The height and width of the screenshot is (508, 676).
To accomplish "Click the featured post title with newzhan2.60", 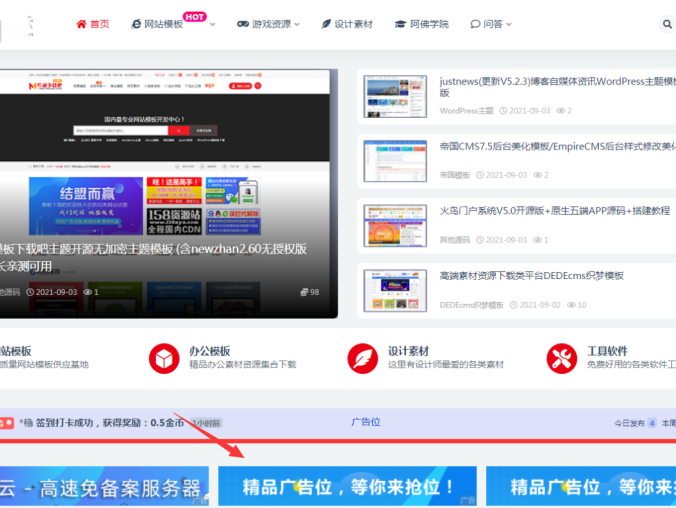I will point(153,257).
